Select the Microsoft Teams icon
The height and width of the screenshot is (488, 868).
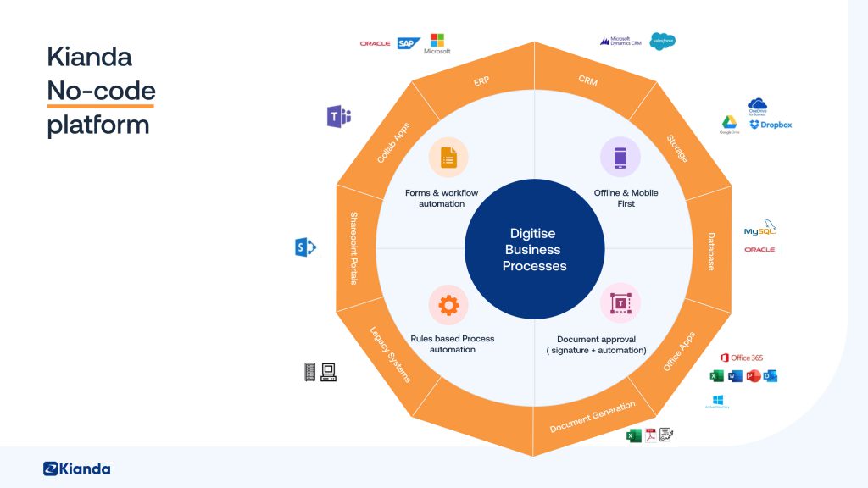[338, 118]
